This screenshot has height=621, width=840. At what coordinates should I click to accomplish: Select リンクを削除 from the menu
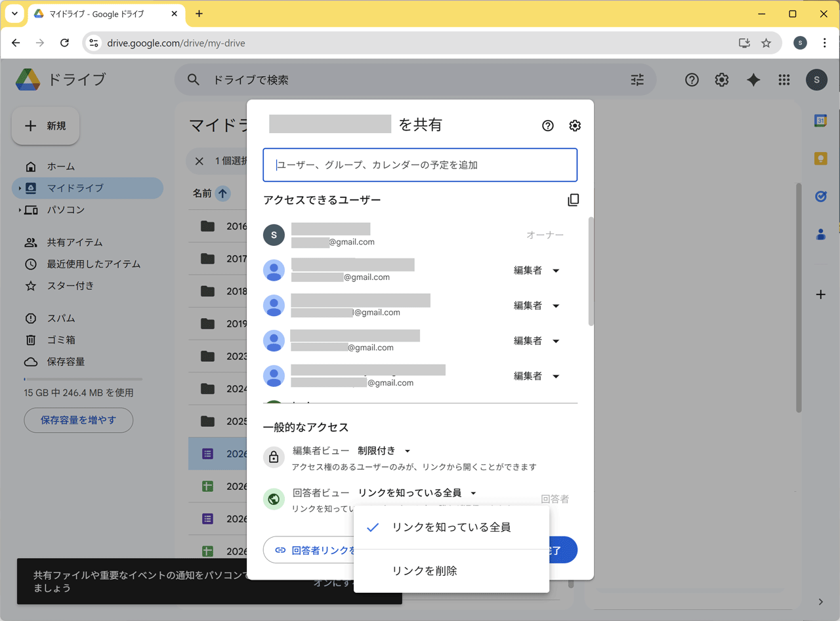tap(425, 571)
